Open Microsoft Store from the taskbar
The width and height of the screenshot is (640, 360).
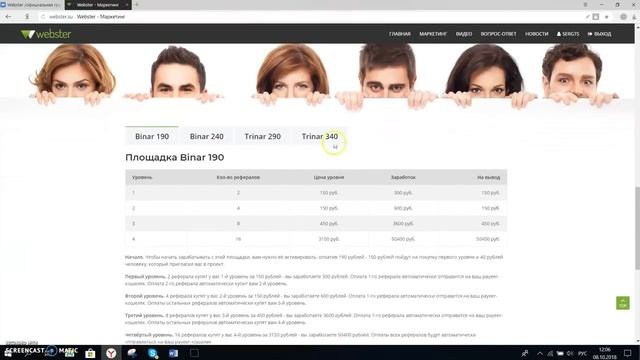[x=90, y=353]
